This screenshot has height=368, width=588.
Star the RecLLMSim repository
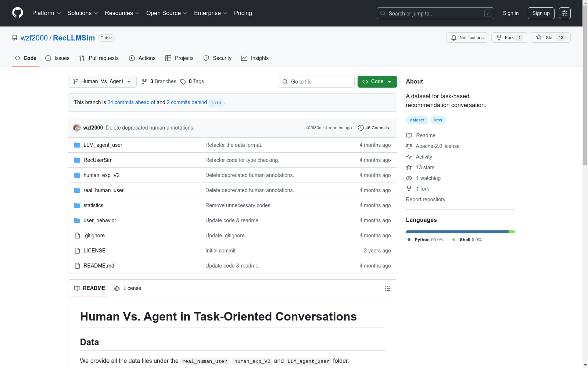click(551, 38)
